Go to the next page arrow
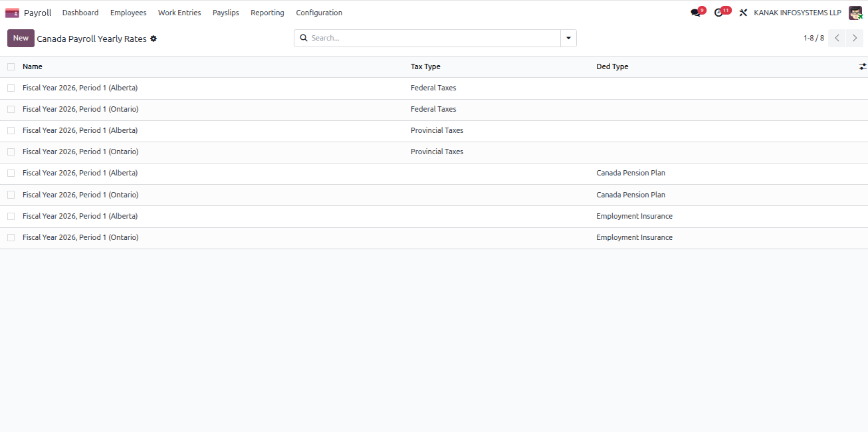 click(855, 38)
